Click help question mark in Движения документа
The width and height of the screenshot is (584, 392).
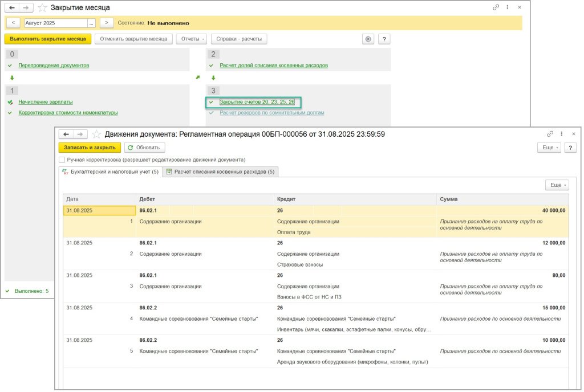pyautogui.click(x=570, y=148)
